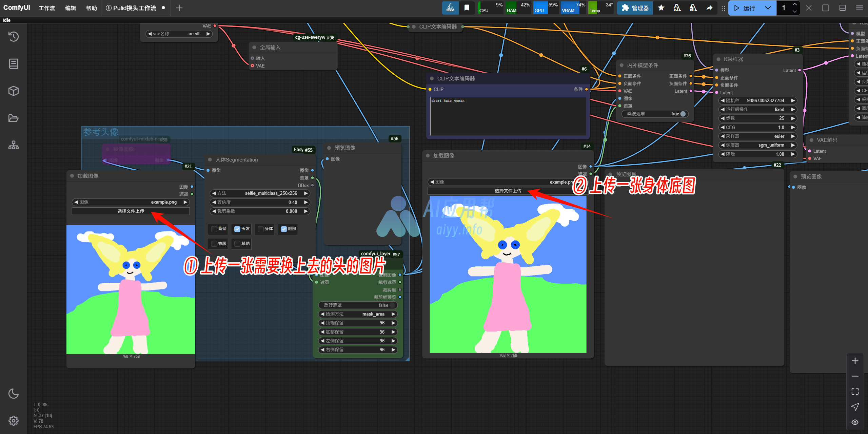Click the short hair woman prompt field
868x434 pixels.
click(x=508, y=115)
